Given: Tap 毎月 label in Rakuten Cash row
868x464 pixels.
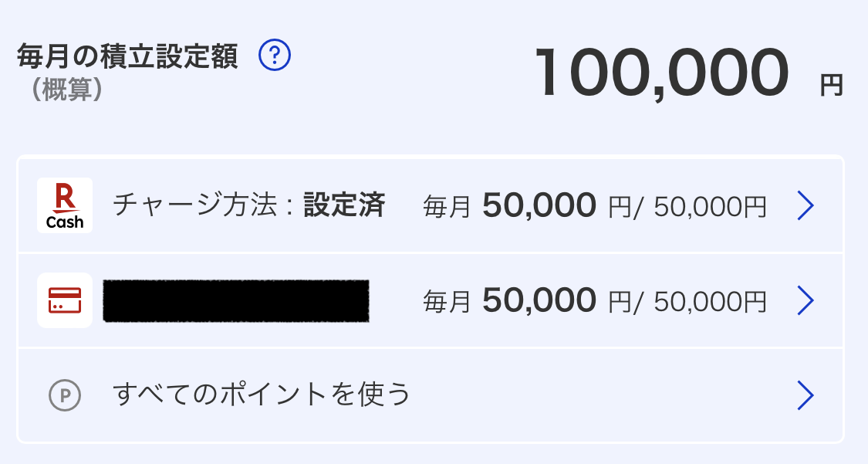Looking at the screenshot, I should tap(447, 207).
